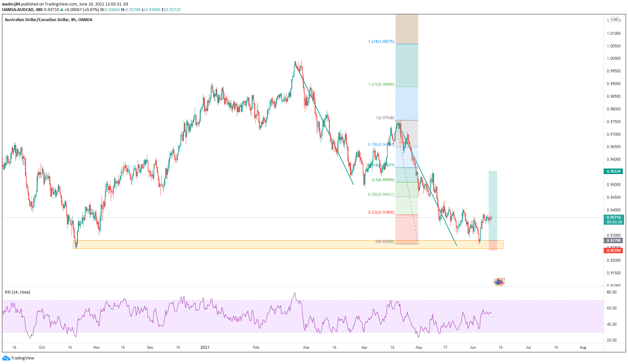
Task: Select the 1.618(1.00575) Fibonacci level label
Action: pos(381,42)
